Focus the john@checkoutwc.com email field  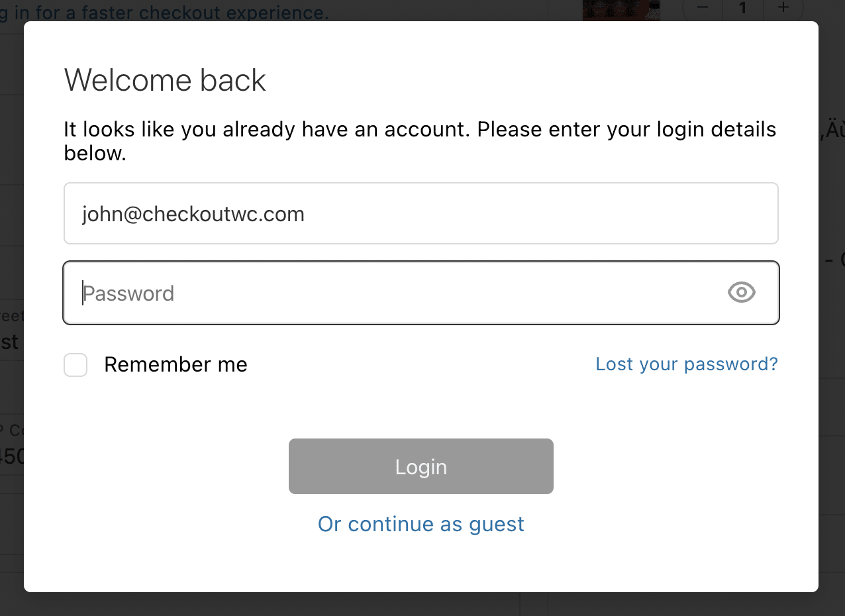[x=421, y=213]
